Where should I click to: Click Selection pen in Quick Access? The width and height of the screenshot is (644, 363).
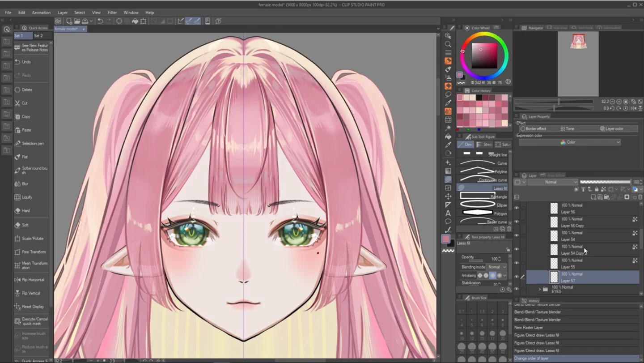pyautogui.click(x=32, y=144)
